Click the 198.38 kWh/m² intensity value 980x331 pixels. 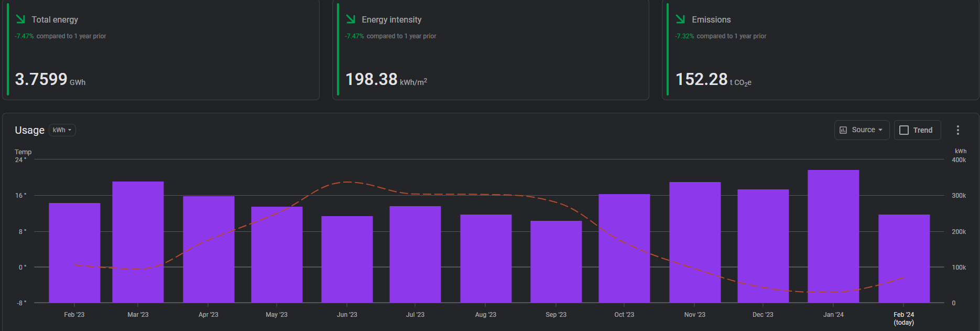(386, 79)
